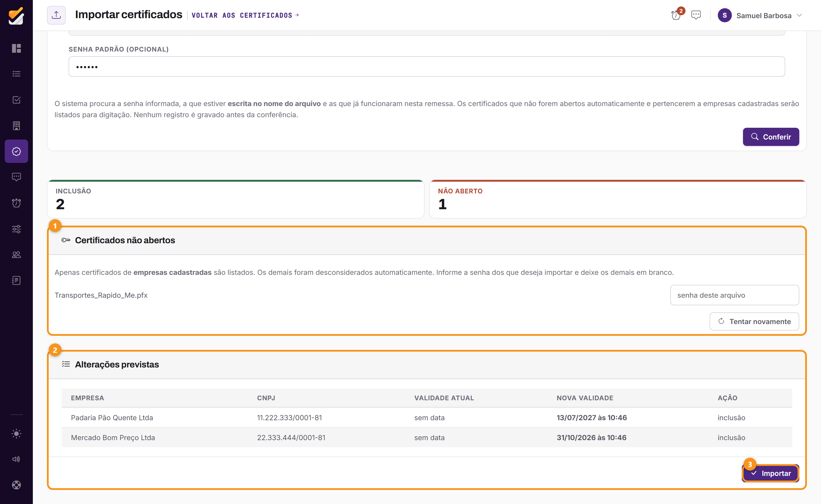Viewport: 821px width, 504px height.
Task: Select the Padaria Pão Quente Ltda row
Action: 427,418
